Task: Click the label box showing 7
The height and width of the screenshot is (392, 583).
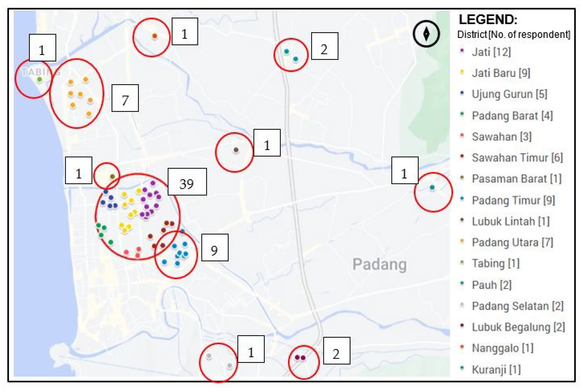Action: pos(125,98)
